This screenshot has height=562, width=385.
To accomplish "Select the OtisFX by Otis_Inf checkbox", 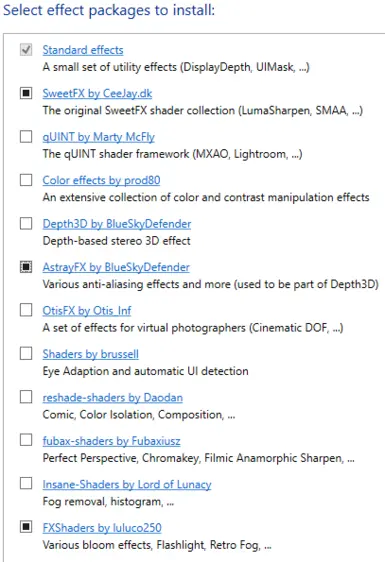I will [26, 310].
